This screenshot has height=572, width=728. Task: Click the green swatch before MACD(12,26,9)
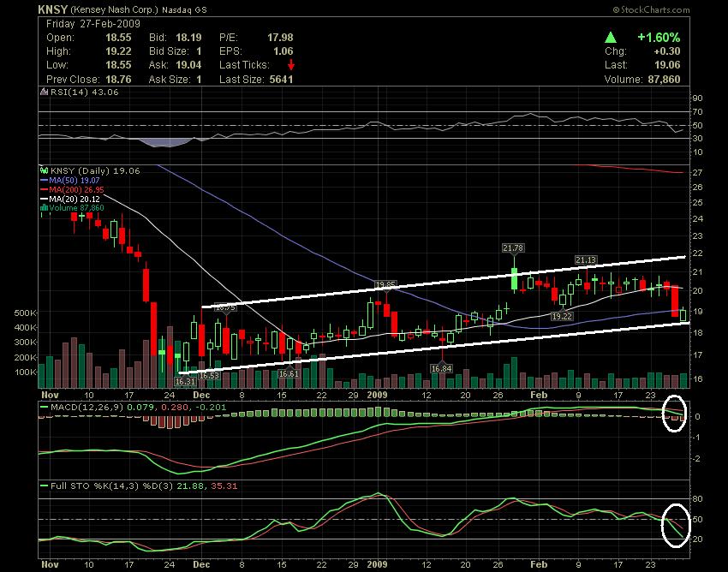(x=44, y=408)
